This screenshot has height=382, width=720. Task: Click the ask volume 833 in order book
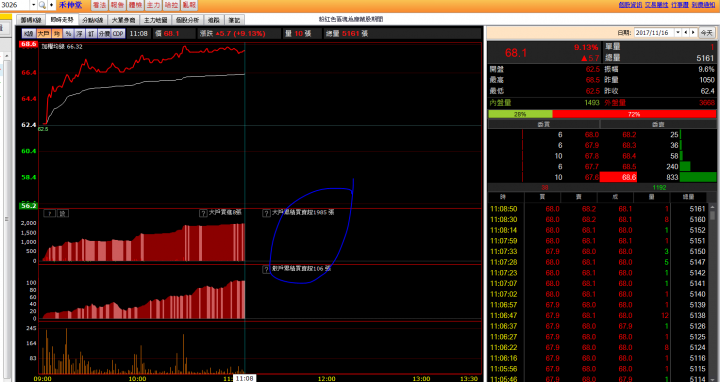(672, 177)
